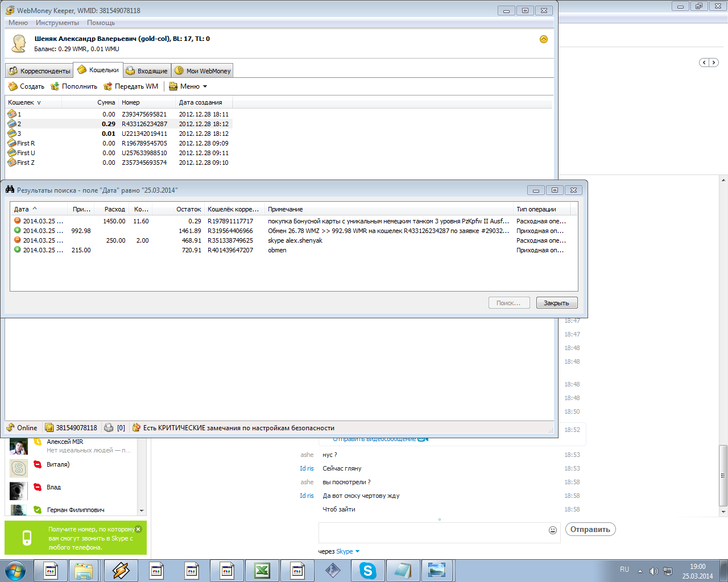Click the Skype contact list scroll down arrow
The image size is (728, 582).
142,510
